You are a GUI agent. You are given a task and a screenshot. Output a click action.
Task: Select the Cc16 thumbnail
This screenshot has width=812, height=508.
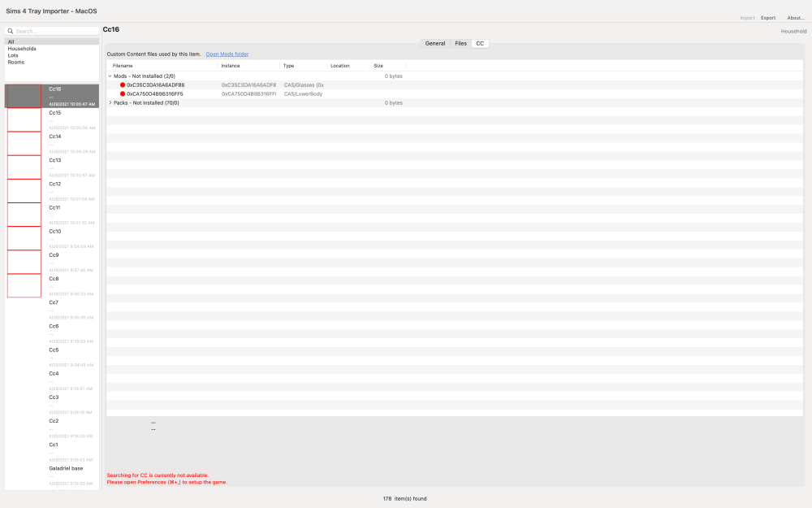click(24, 96)
